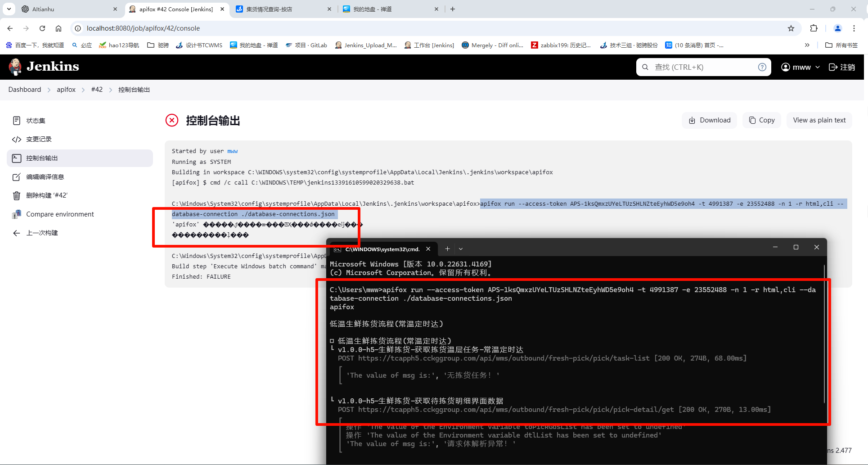Switch to the 集货情况查询-按店 tab

point(283,9)
